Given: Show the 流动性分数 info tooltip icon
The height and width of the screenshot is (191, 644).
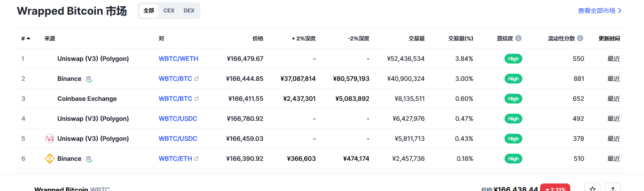Looking at the screenshot, I should [580, 39].
